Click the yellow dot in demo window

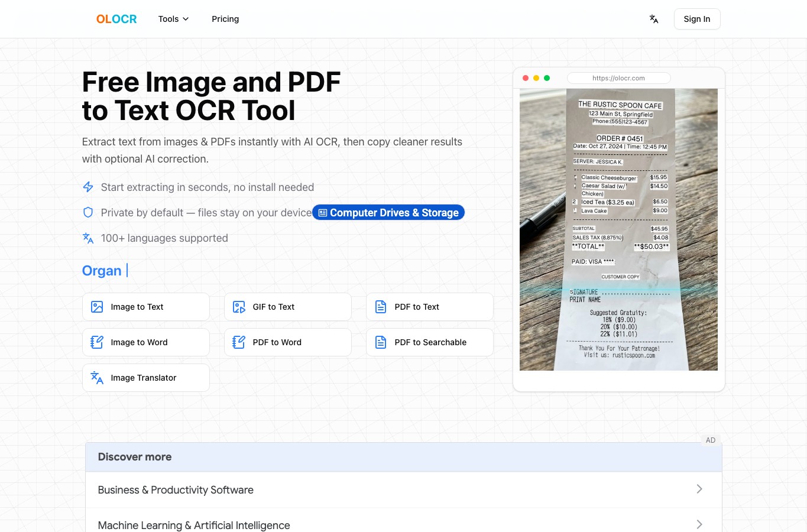[536, 78]
